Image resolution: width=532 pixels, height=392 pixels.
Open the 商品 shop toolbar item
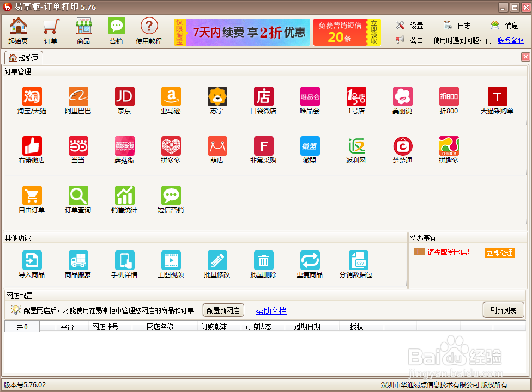[83, 31]
